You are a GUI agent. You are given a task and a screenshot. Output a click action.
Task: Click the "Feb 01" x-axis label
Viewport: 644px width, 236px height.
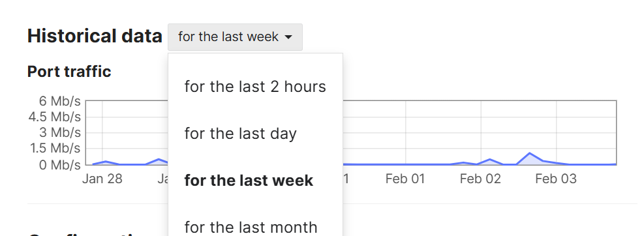pos(405,179)
